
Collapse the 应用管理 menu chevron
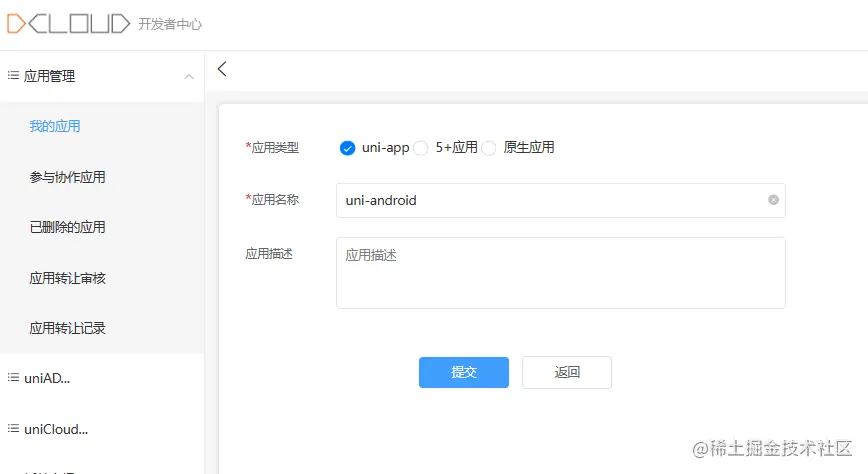coord(189,76)
